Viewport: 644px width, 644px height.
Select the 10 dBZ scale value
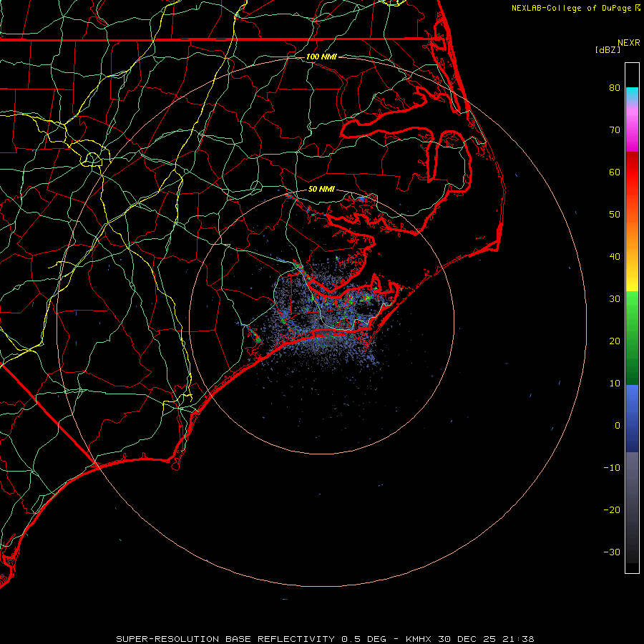[x=615, y=384]
